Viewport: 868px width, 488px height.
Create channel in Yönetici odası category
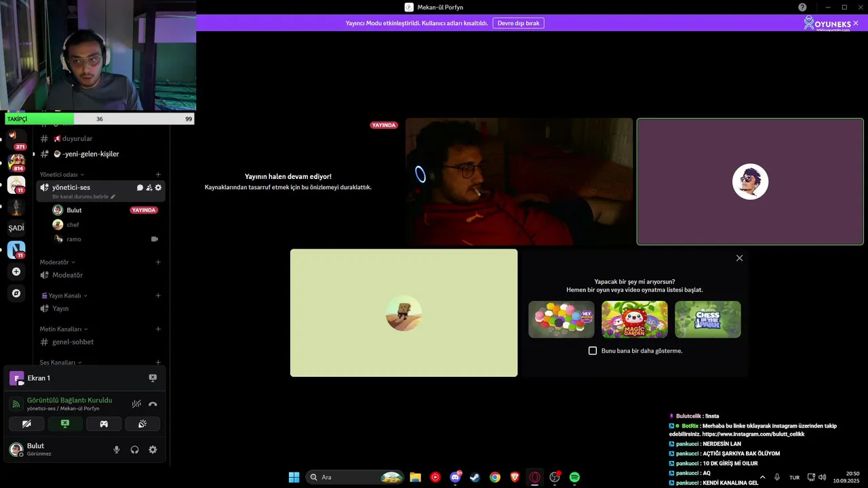(x=158, y=174)
